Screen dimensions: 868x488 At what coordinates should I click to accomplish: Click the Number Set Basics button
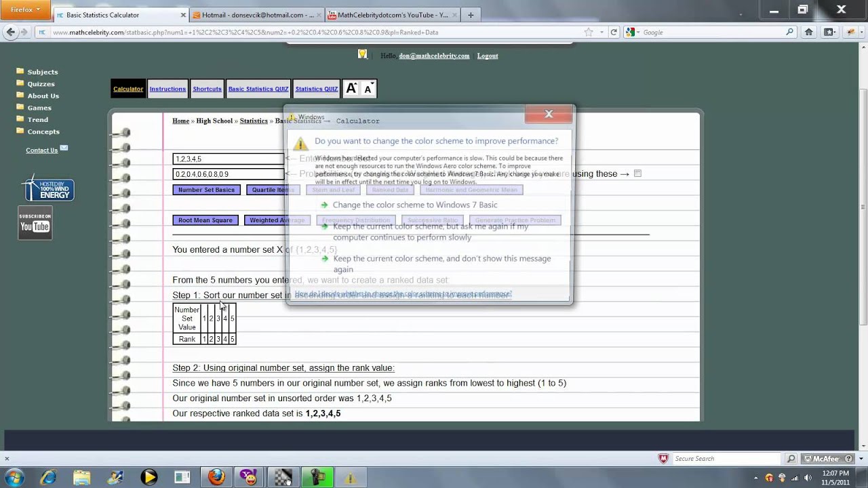(206, 190)
